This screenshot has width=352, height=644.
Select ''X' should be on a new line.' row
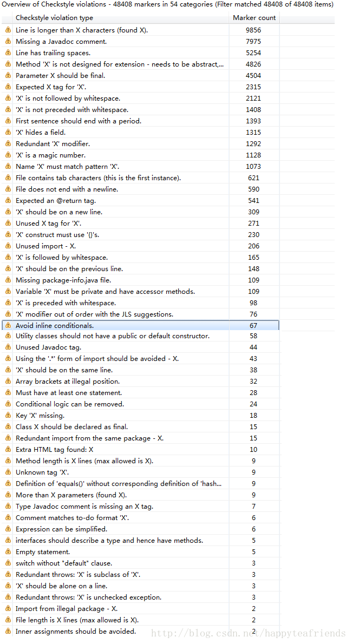(x=141, y=212)
